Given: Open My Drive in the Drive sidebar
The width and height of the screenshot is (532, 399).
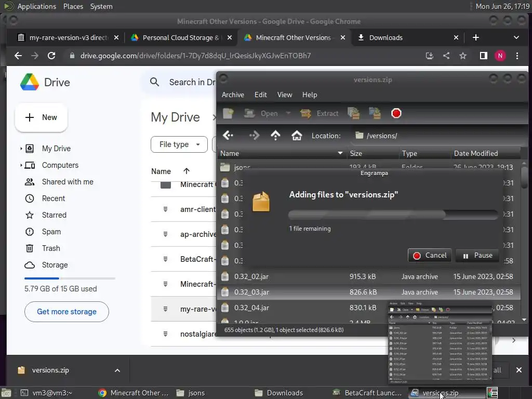Looking at the screenshot, I should click(56, 148).
